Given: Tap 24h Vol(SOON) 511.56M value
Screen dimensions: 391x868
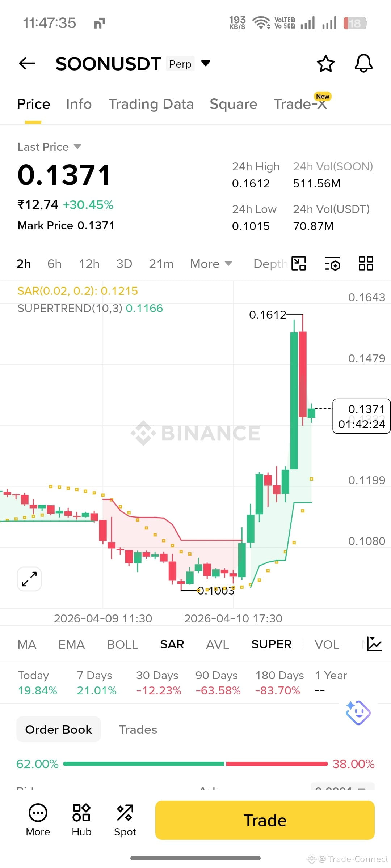Looking at the screenshot, I should coord(317,183).
